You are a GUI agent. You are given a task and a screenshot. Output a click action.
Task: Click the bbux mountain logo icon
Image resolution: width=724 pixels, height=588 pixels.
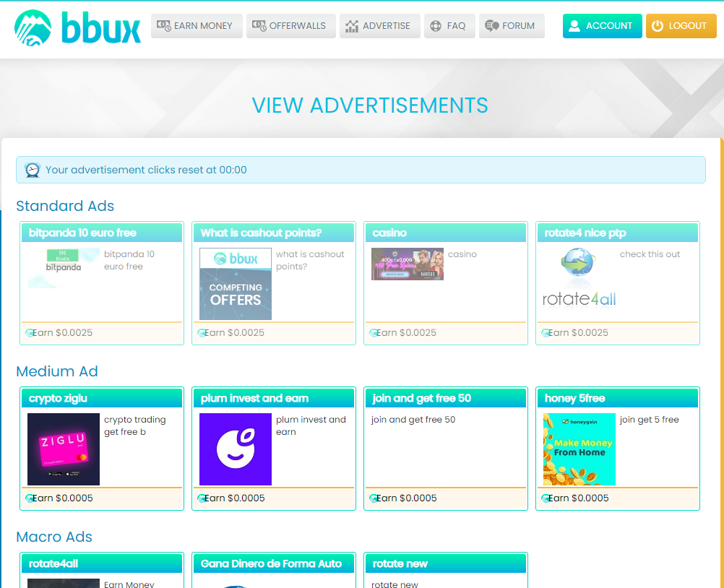(33, 27)
